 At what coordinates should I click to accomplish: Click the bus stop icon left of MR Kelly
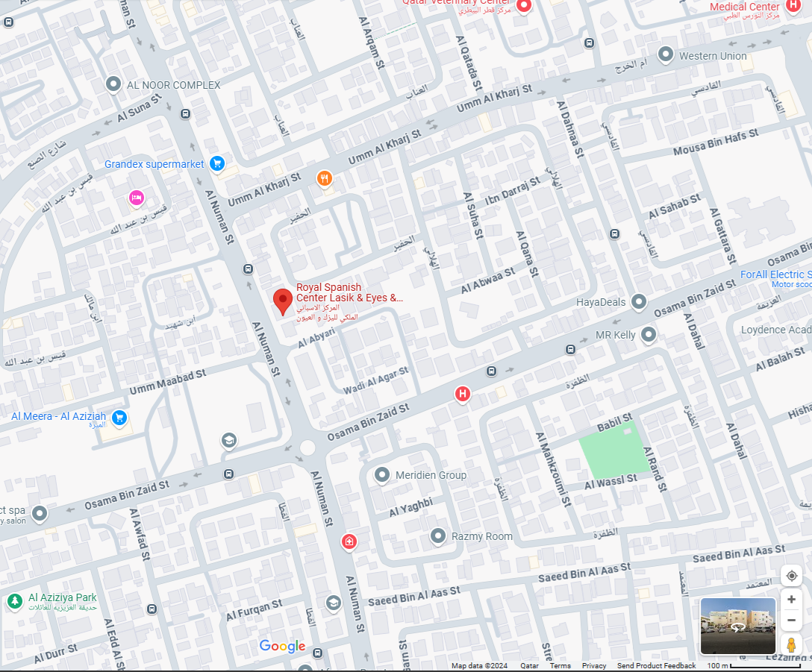coord(570,350)
